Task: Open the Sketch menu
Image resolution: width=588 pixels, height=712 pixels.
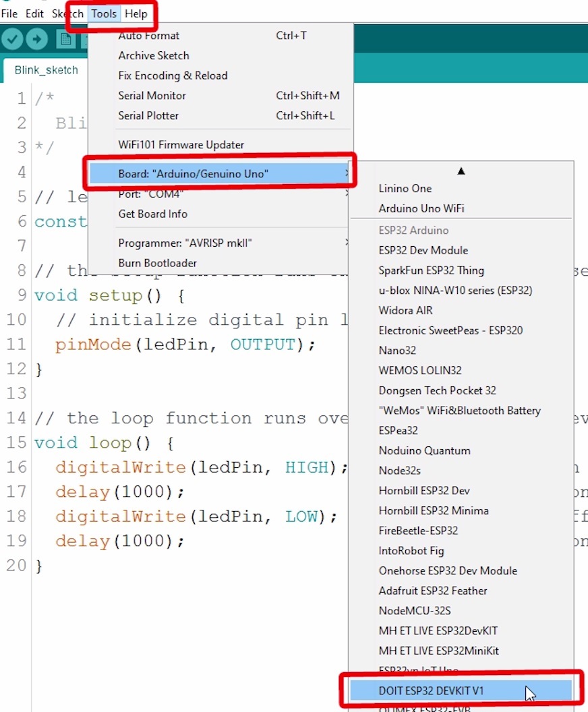Action: [x=67, y=13]
